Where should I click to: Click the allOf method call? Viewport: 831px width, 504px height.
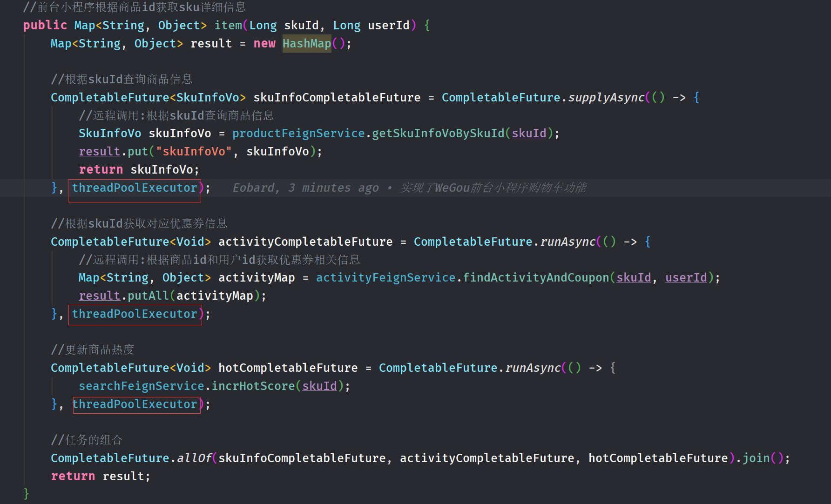click(x=194, y=458)
